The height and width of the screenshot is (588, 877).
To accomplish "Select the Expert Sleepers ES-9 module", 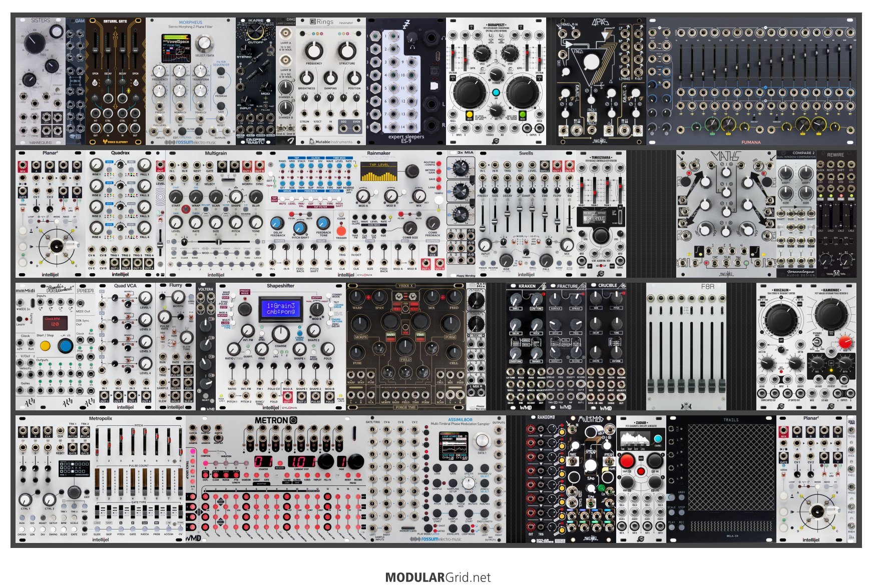I will [x=406, y=81].
